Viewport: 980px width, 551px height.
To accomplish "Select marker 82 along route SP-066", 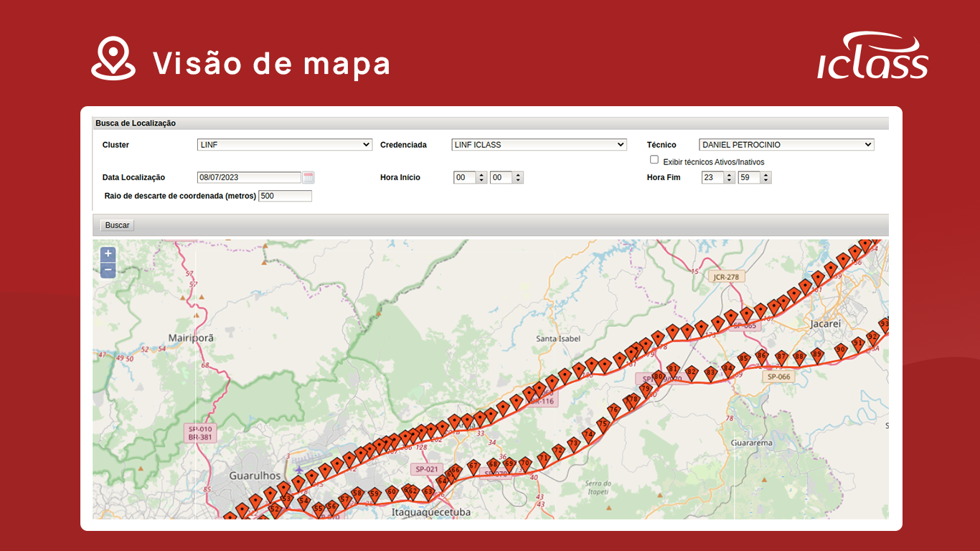I will 691,373.
